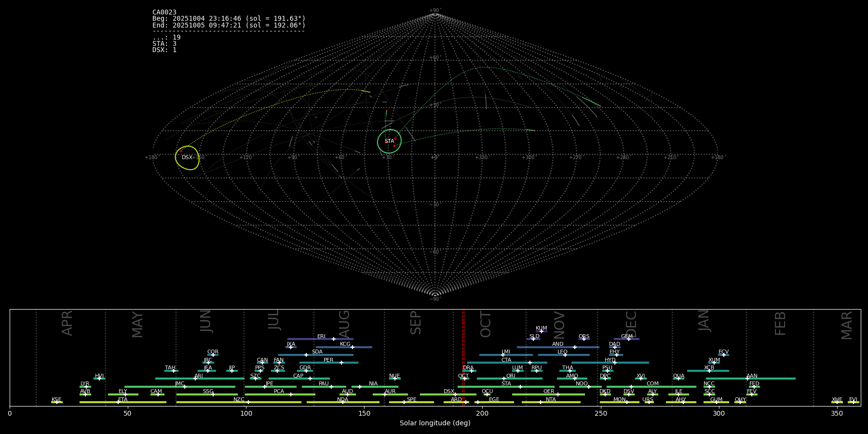Click the green STA radiant circle on sky map

tap(389, 141)
